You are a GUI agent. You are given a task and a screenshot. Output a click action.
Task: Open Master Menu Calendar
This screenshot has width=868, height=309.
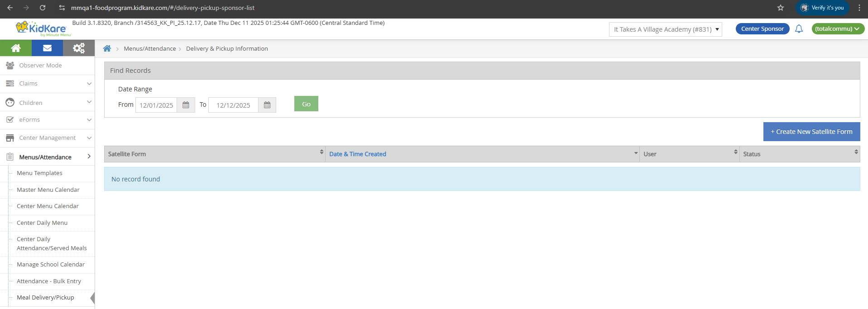[x=48, y=190]
